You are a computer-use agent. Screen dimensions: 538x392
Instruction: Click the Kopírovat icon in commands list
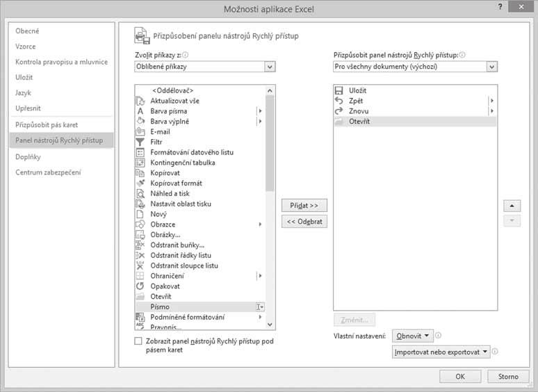pos(140,173)
